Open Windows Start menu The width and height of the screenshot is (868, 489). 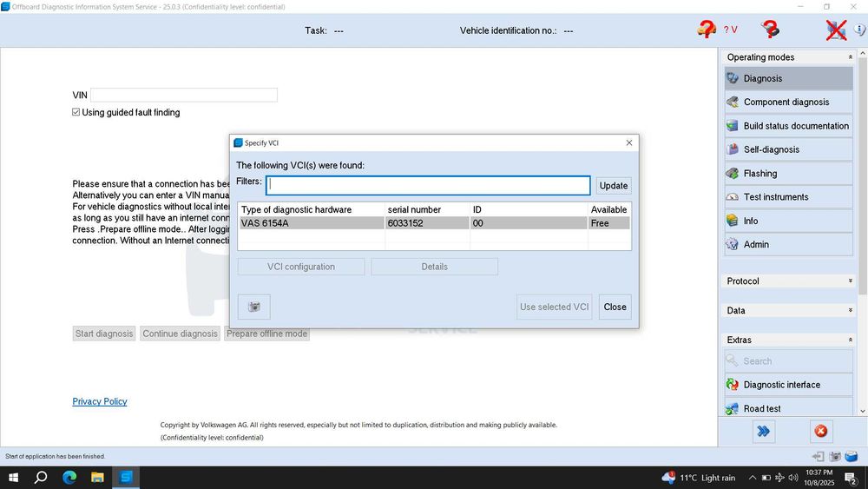[x=13, y=478]
